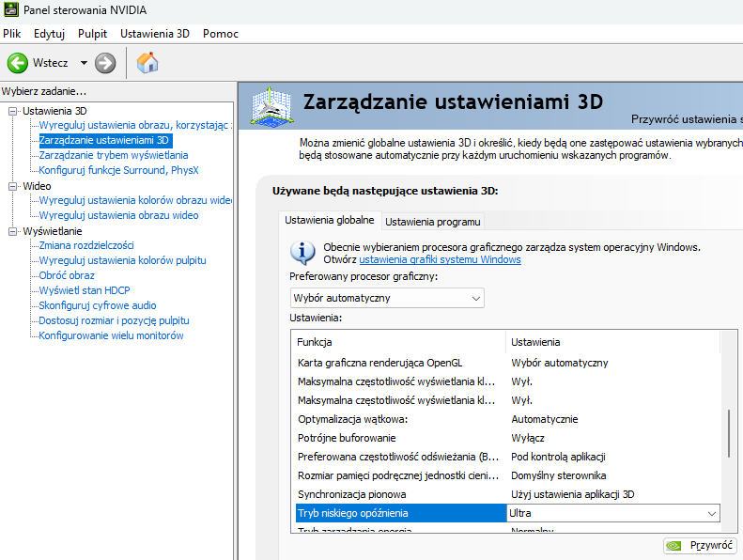Click the 3D settings header cube icon

pyautogui.click(x=271, y=107)
